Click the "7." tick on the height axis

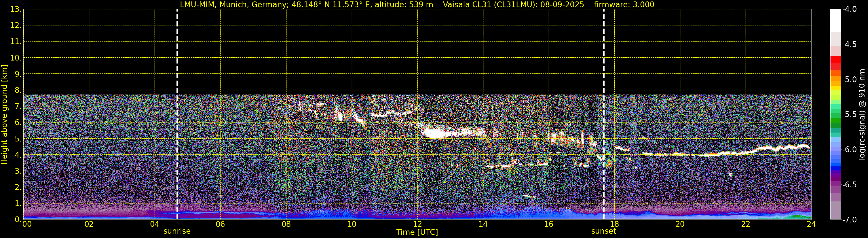[x=18, y=106]
